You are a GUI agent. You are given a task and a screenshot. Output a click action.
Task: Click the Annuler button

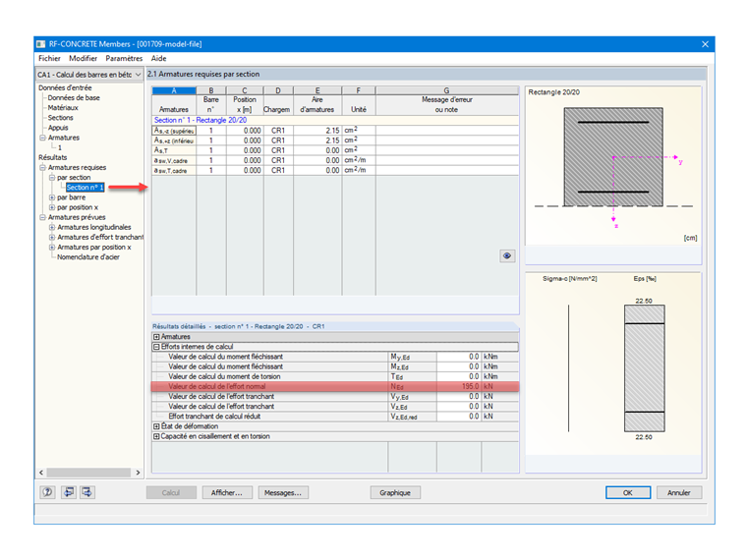[679, 493]
